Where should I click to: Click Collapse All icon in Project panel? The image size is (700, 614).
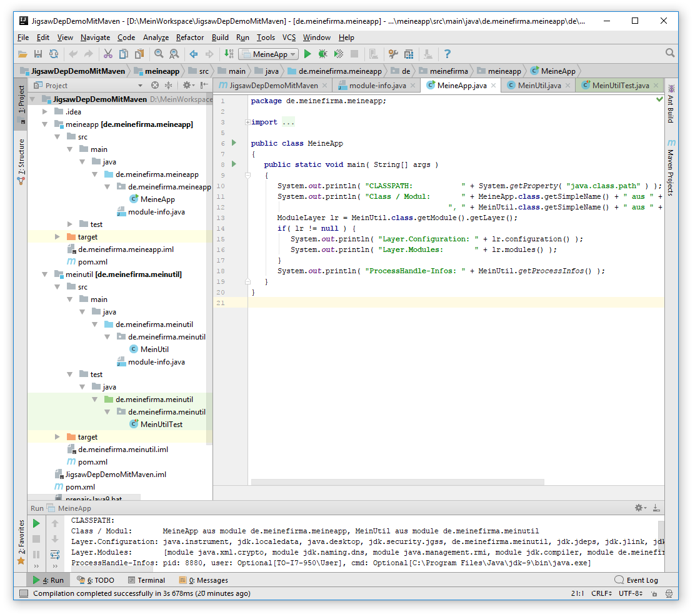[168, 85]
